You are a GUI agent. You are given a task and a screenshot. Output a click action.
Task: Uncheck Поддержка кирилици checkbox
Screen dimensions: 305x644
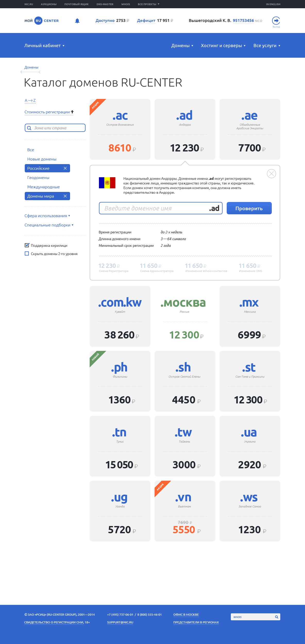27,245
